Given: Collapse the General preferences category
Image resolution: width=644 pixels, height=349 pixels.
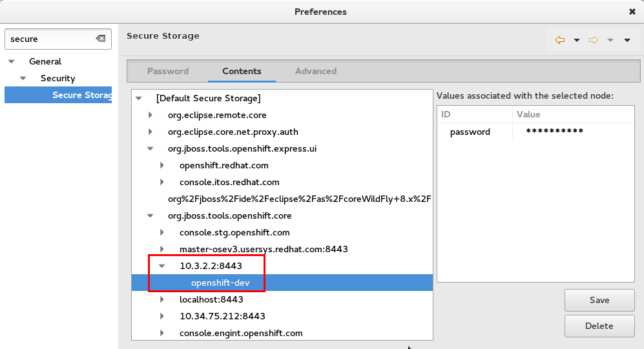Looking at the screenshot, I should coord(11,62).
